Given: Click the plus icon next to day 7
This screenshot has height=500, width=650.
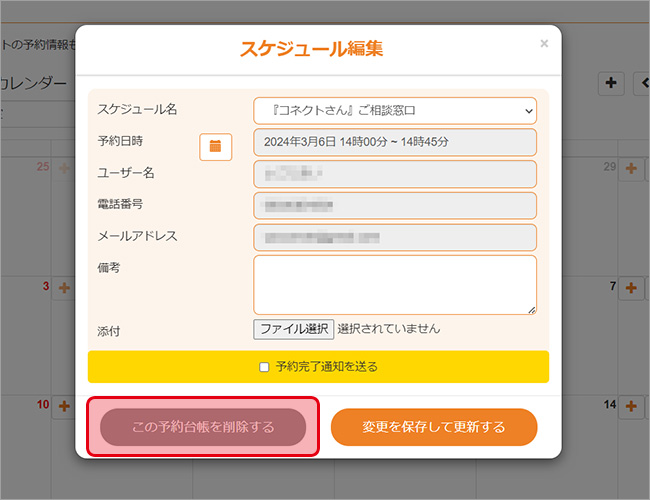Looking at the screenshot, I should (x=631, y=288).
